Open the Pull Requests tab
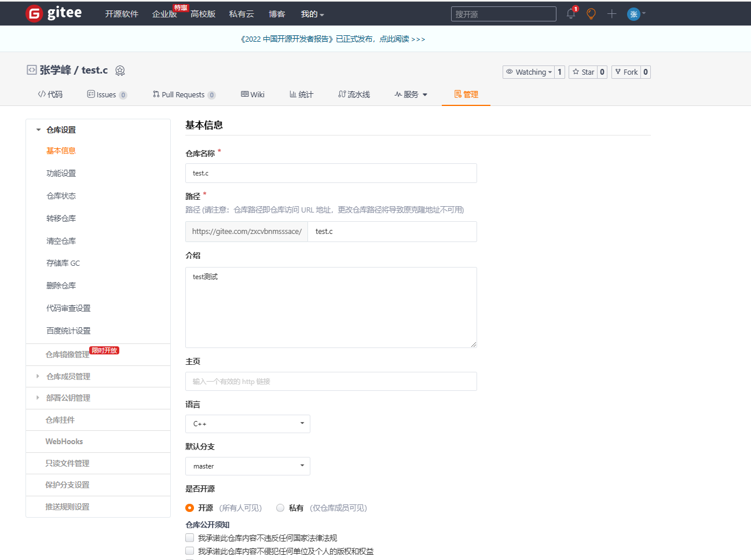751x560 pixels. pyautogui.click(x=184, y=94)
